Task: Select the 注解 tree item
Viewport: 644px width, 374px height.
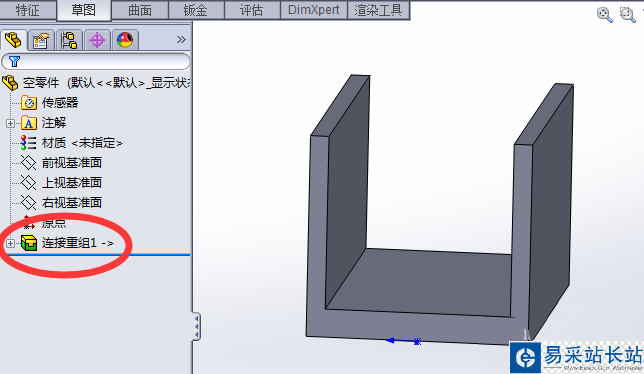Action: pyautogui.click(x=54, y=123)
